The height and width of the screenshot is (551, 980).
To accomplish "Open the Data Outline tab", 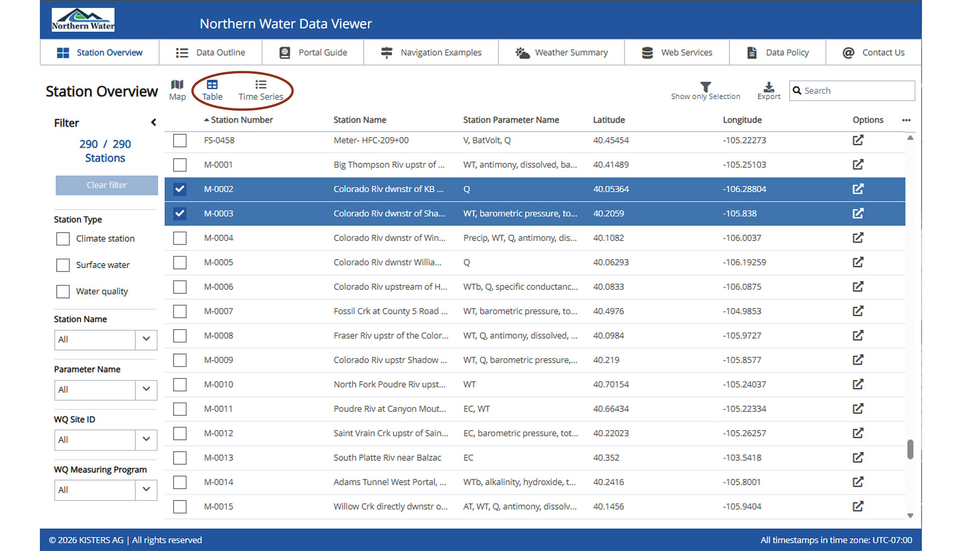I will (x=210, y=53).
